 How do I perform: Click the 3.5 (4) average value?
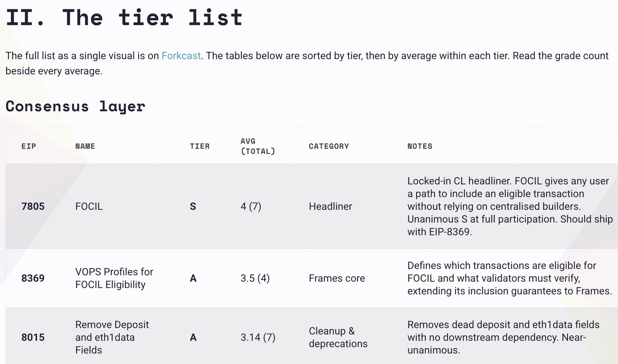pyautogui.click(x=255, y=278)
